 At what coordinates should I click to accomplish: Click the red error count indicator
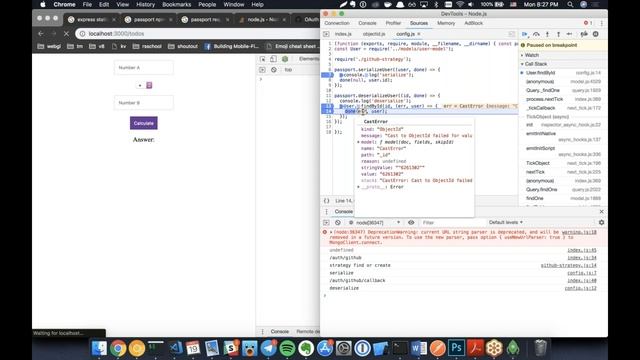tap(588, 23)
